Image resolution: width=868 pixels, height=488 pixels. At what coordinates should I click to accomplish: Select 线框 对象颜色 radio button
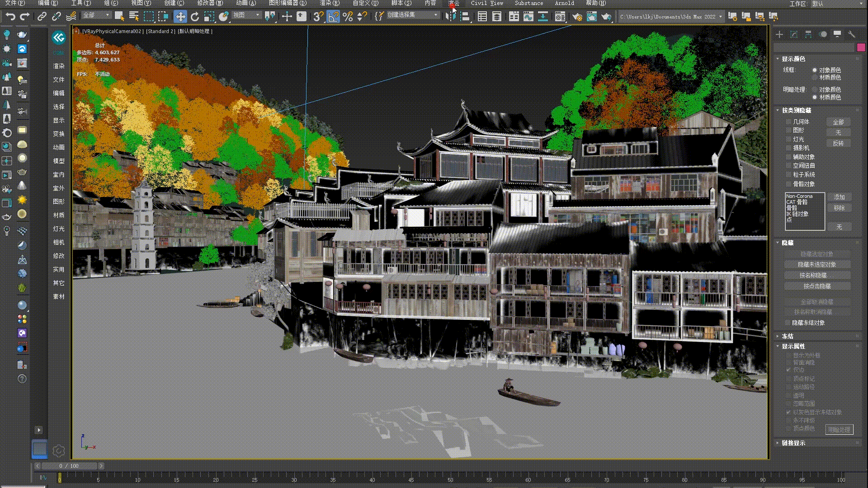(x=815, y=70)
